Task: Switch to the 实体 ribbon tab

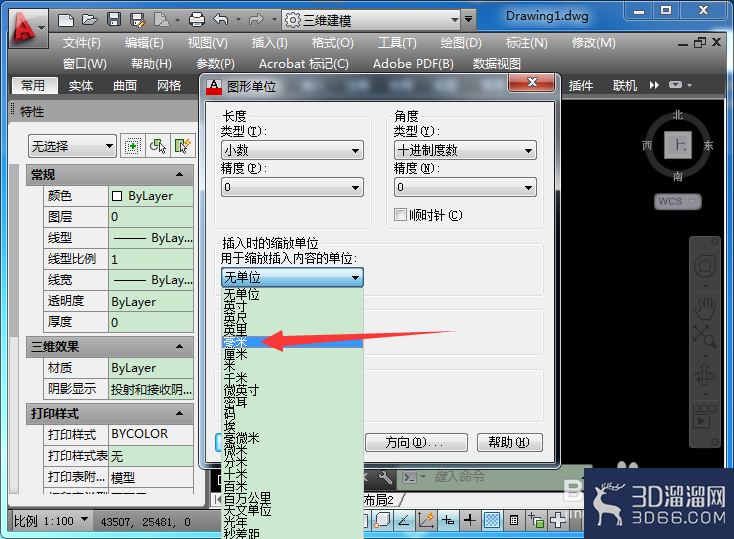Action: [81, 85]
